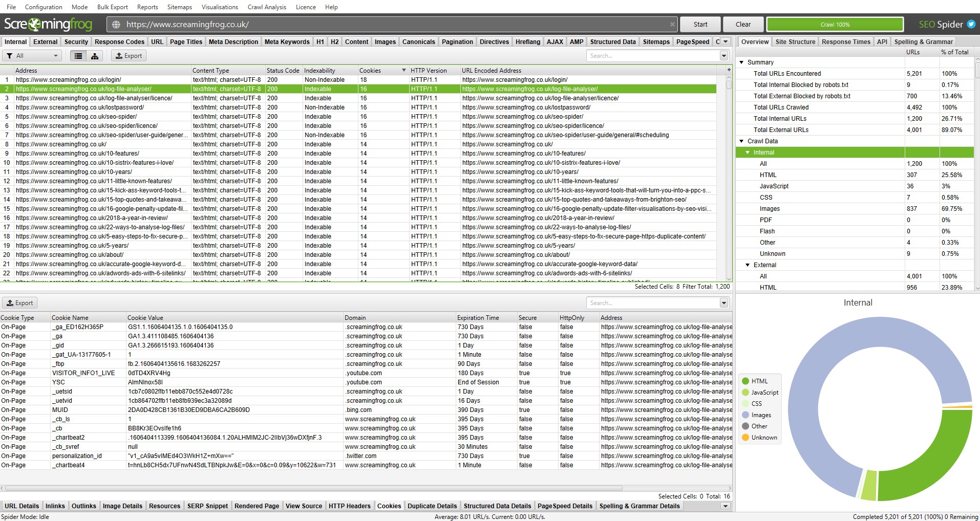This screenshot has width=980, height=521.
Task: Select row with lostpassword/ address
Action: 358,107
